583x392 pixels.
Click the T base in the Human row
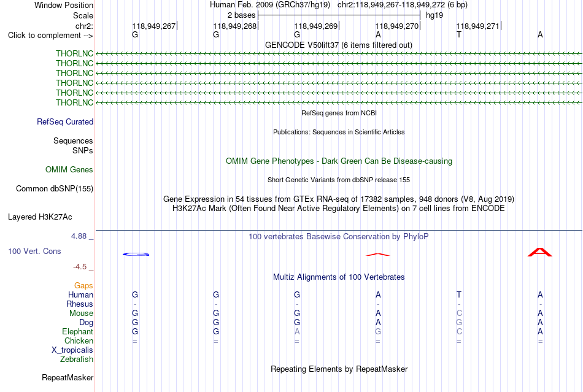[x=459, y=294]
